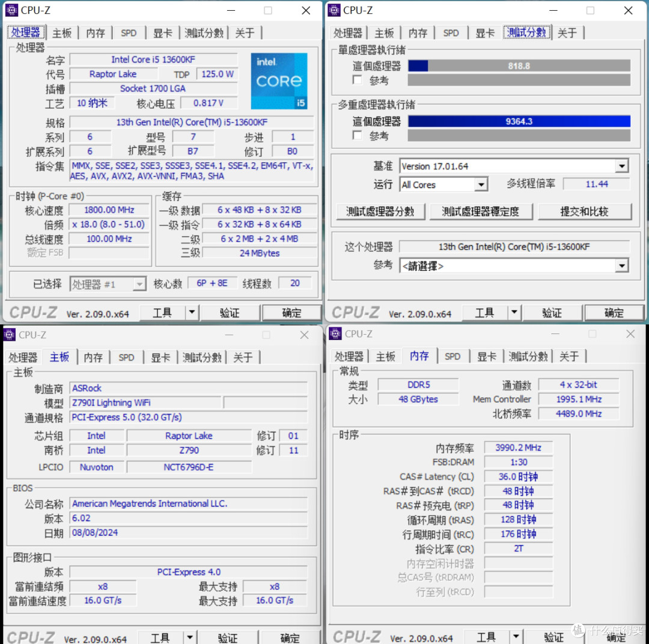Screen dimensions: 649x644
Task: Click the LPCIO value NCT6796D-E
Action: pyautogui.click(x=189, y=467)
